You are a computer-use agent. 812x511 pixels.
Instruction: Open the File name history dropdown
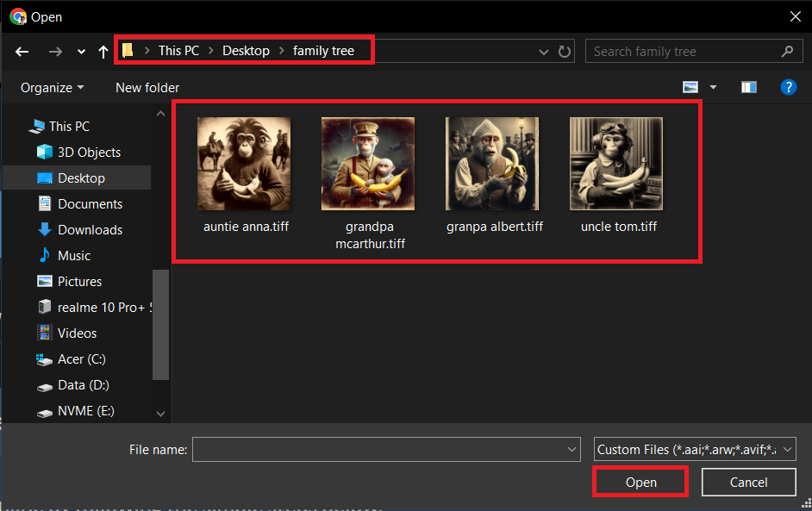pyautogui.click(x=571, y=449)
